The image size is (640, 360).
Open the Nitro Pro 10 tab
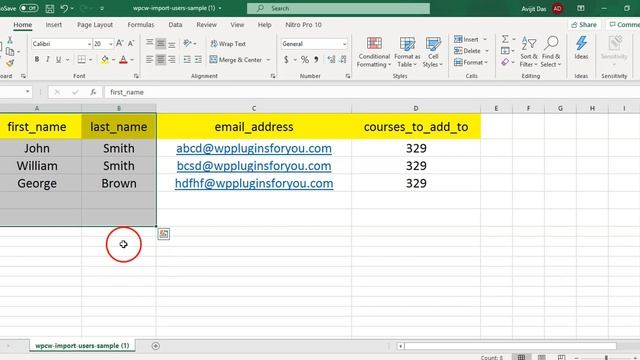pyautogui.click(x=303, y=24)
